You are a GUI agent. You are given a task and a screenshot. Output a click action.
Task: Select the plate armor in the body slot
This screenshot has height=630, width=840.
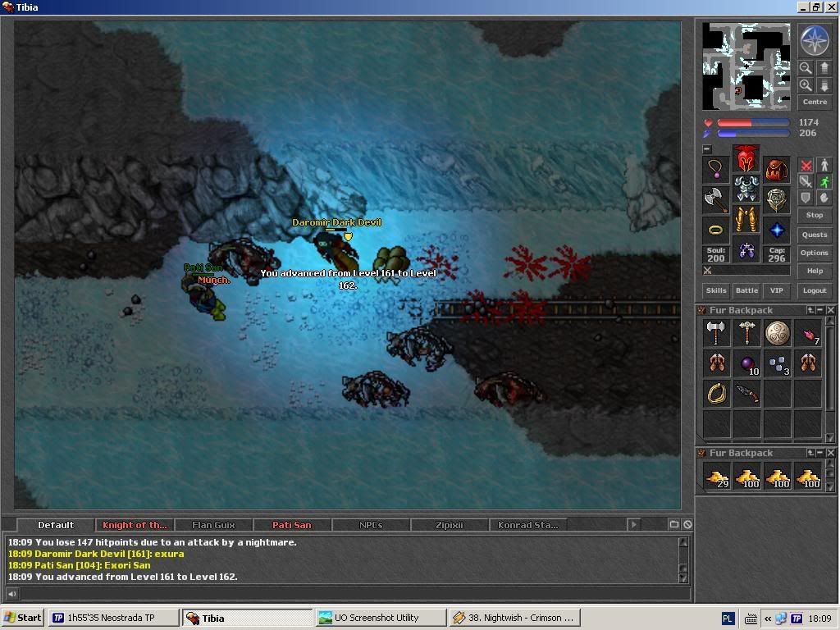pos(746,189)
